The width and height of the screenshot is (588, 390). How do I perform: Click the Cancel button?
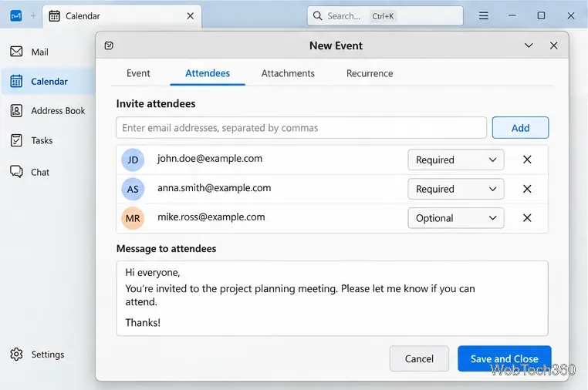click(x=419, y=358)
